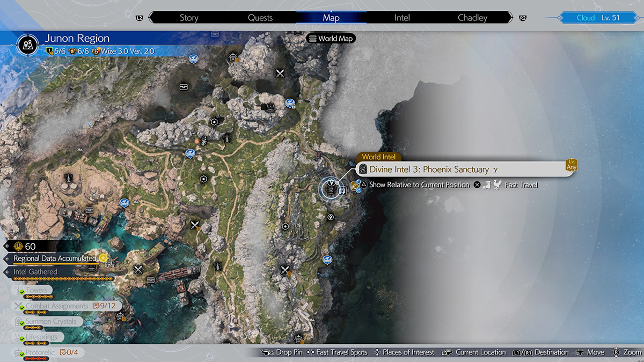Expand the Intel Gathered section
Viewport: 644px width, 362px height.
tap(35, 272)
